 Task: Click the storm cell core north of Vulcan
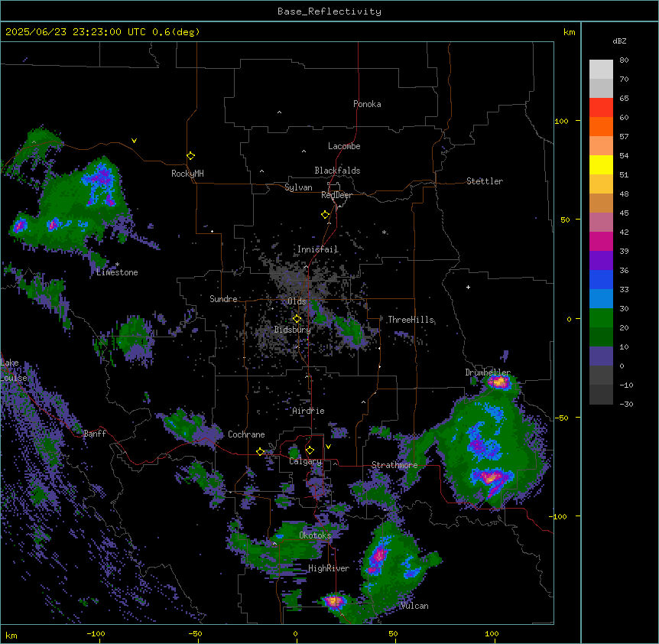click(379, 556)
